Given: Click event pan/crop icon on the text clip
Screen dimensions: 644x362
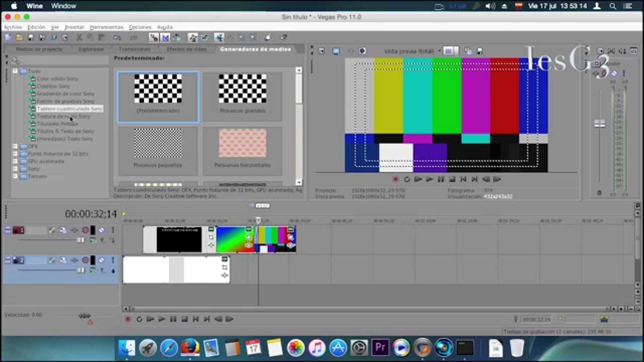Looking at the screenshot, I should coord(211,237).
